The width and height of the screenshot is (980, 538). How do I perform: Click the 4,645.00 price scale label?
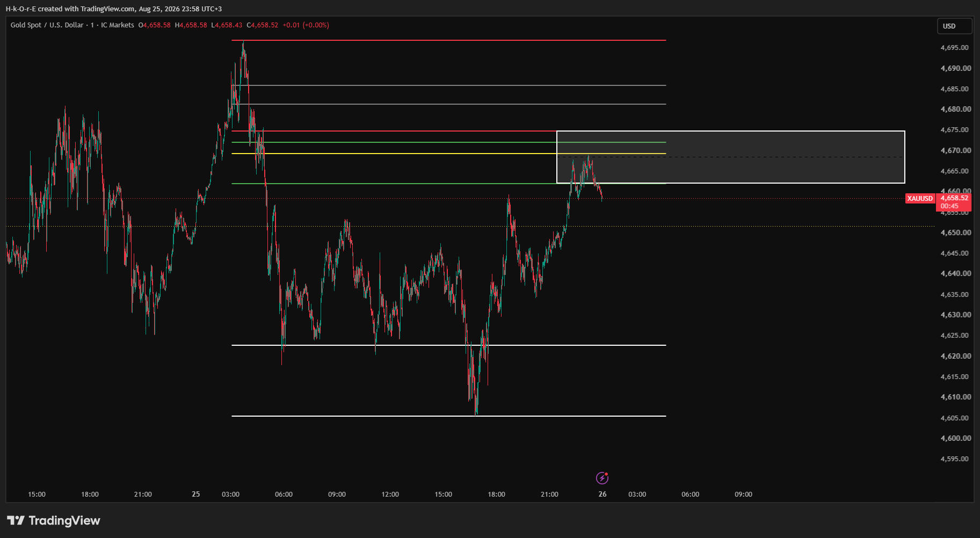pyautogui.click(x=955, y=253)
